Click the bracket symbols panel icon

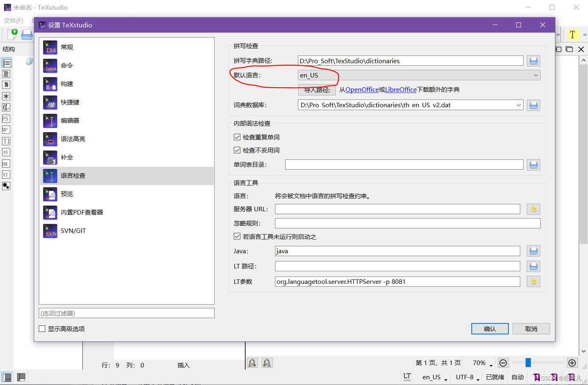pos(6,107)
